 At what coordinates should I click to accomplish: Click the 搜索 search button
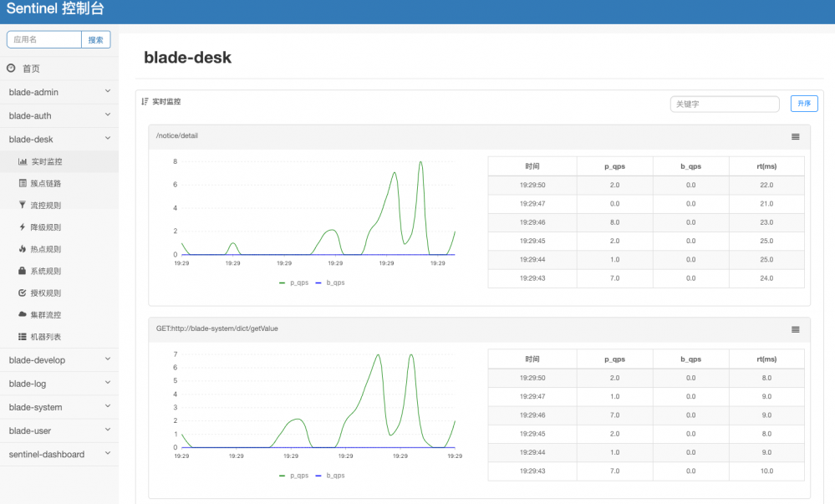(x=94, y=39)
